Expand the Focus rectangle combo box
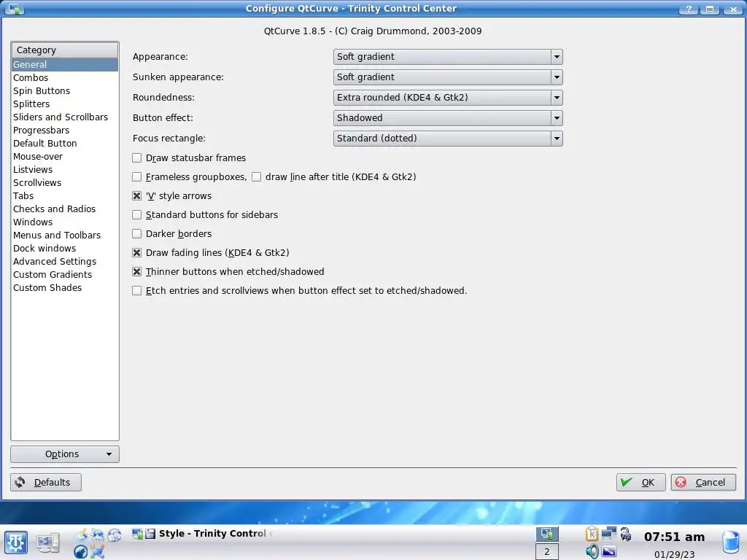Viewport: 747px width, 560px height. click(x=448, y=139)
